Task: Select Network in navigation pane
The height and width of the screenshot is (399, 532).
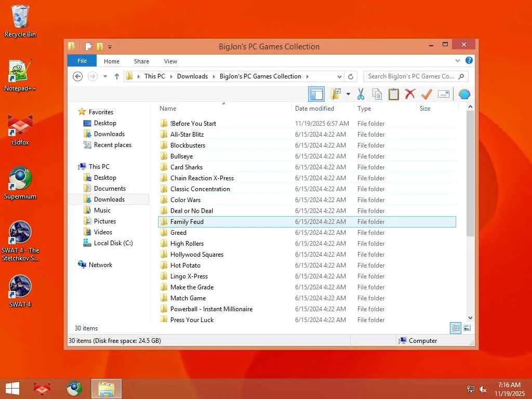Action: 100,265
